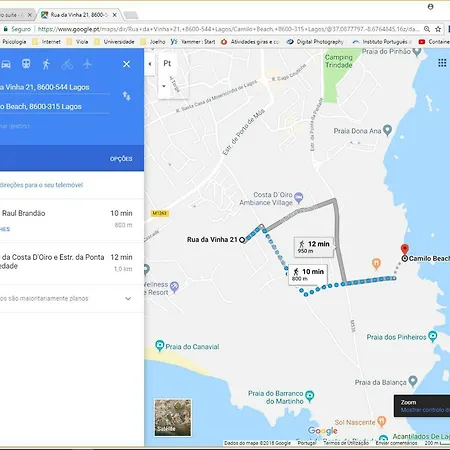
Task: Collapse the side panel arrow
Action: [150, 64]
